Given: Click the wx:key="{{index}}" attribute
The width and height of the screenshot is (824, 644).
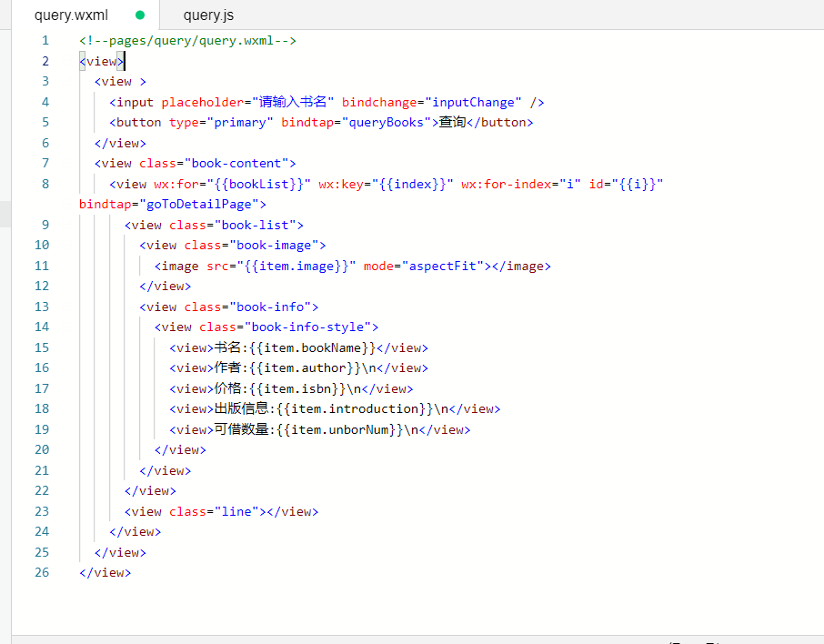Looking at the screenshot, I should 386,184.
